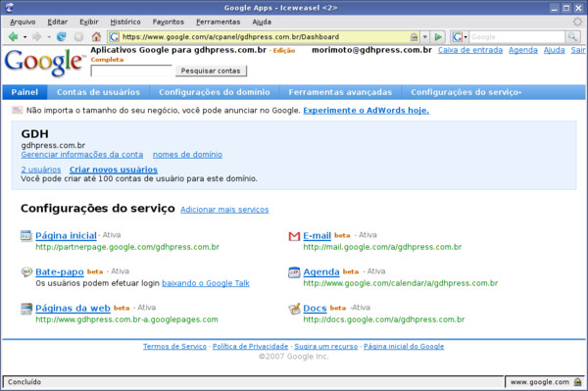Open the Editar menu

click(x=58, y=22)
